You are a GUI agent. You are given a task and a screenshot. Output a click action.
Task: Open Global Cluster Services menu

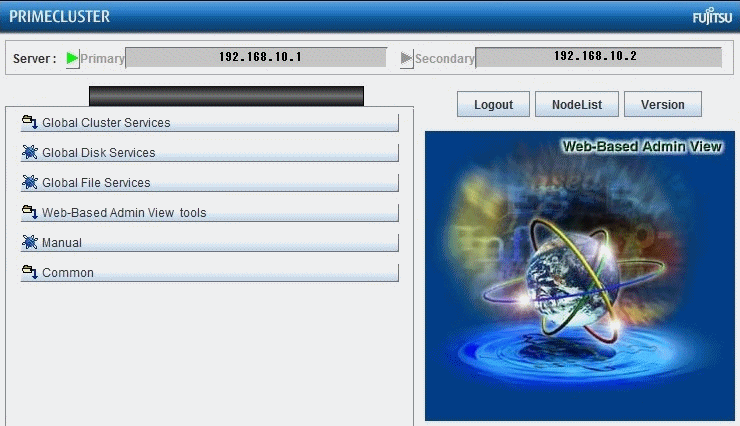click(210, 123)
